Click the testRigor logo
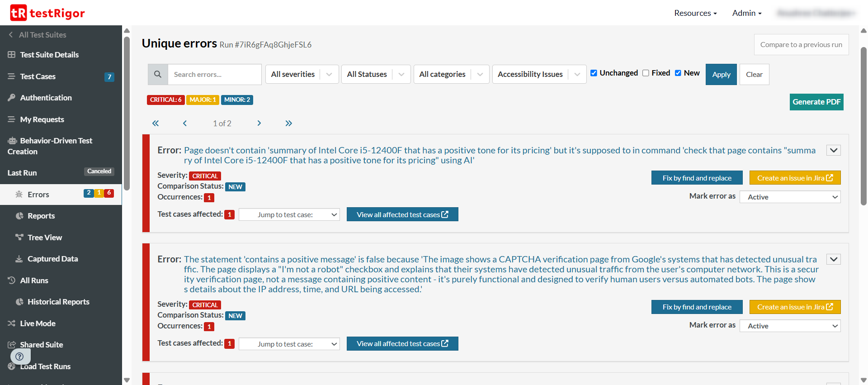Viewport: 868px width, 385px height. (47, 13)
